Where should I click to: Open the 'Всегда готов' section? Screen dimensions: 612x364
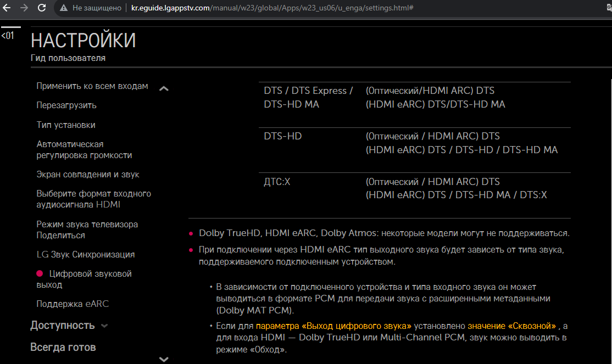point(63,348)
